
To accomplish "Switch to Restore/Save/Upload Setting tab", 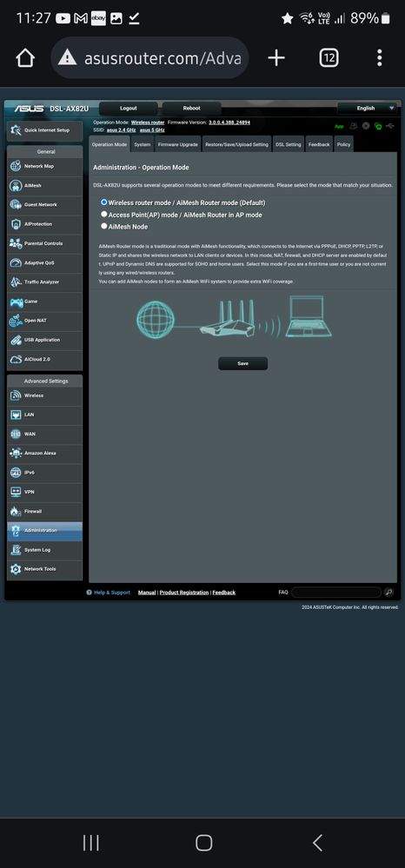I will (236, 144).
